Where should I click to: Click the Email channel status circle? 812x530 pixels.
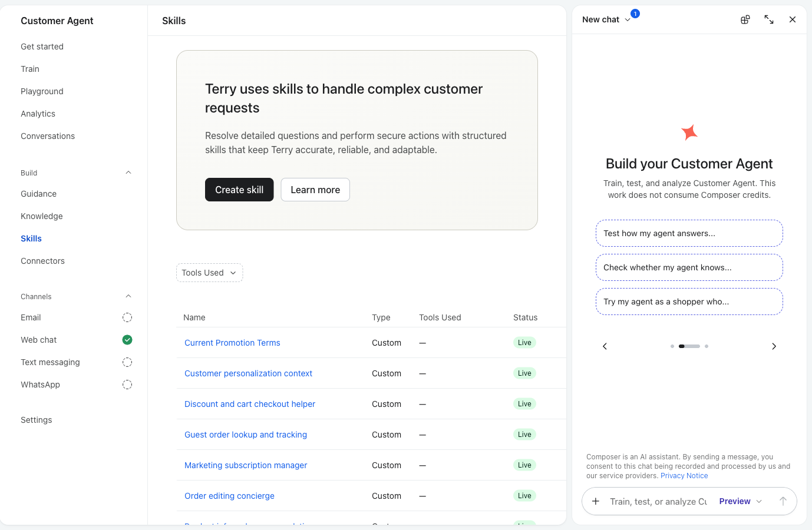coord(127,317)
